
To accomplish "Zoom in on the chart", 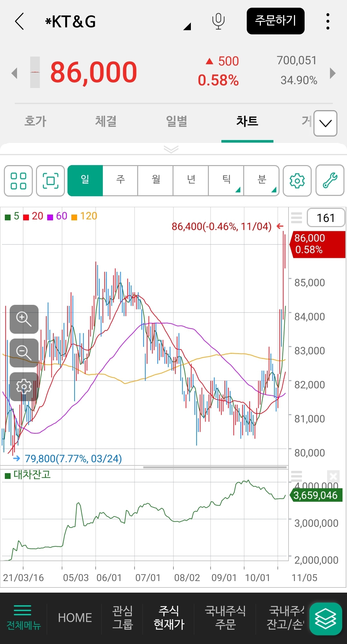I will [x=24, y=319].
